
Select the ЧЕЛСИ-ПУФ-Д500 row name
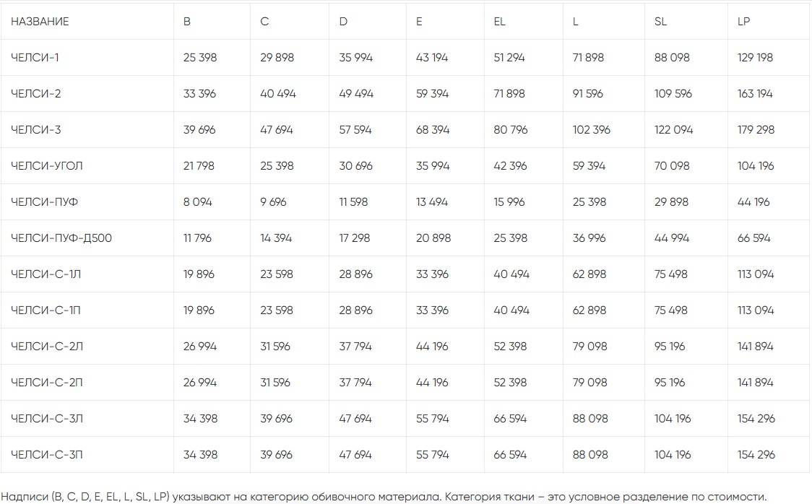pos(61,238)
